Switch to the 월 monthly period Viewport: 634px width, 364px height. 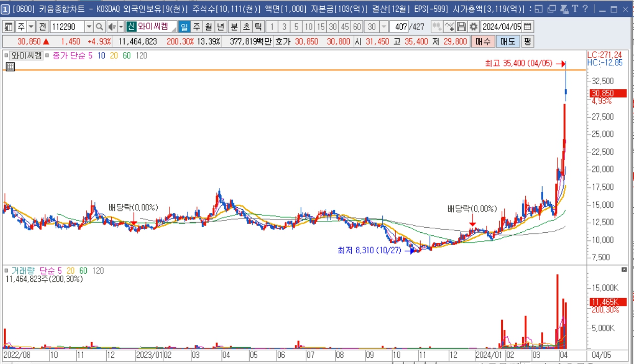pyautogui.click(x=209, y=27)
